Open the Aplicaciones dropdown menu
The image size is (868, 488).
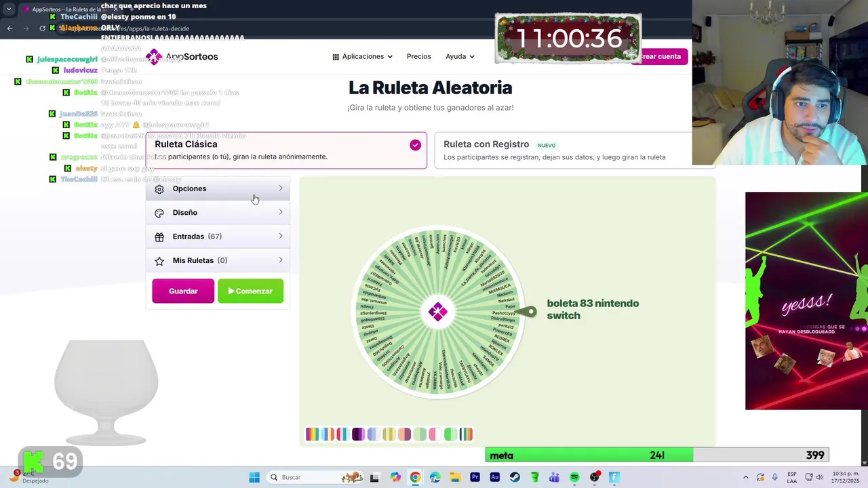tap(362, 56)
